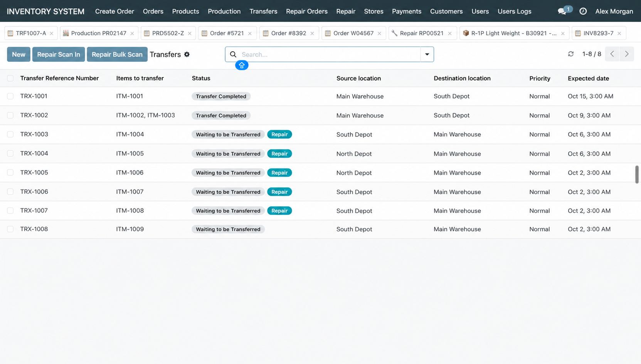The width and height of the screenshot is (641, 364).
Task: Close the Production PR02147 tab
Action: point(132,34)
